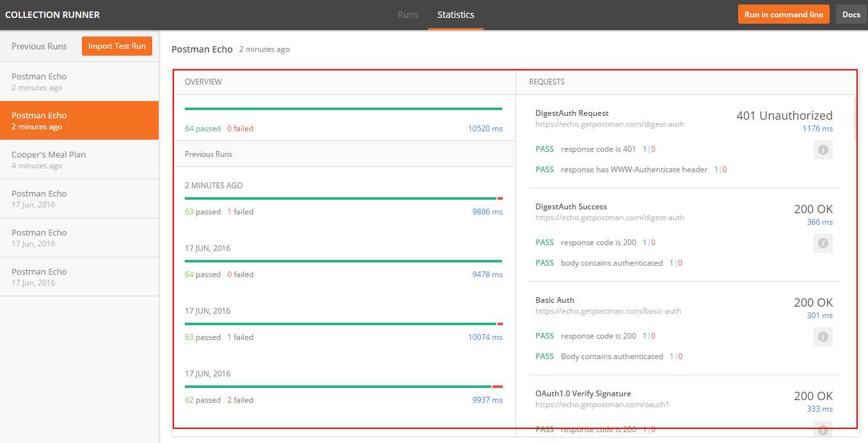Click the 'Previous Runs' subheader in the Overview panel

pyautogui.click(x=209, y=154)
